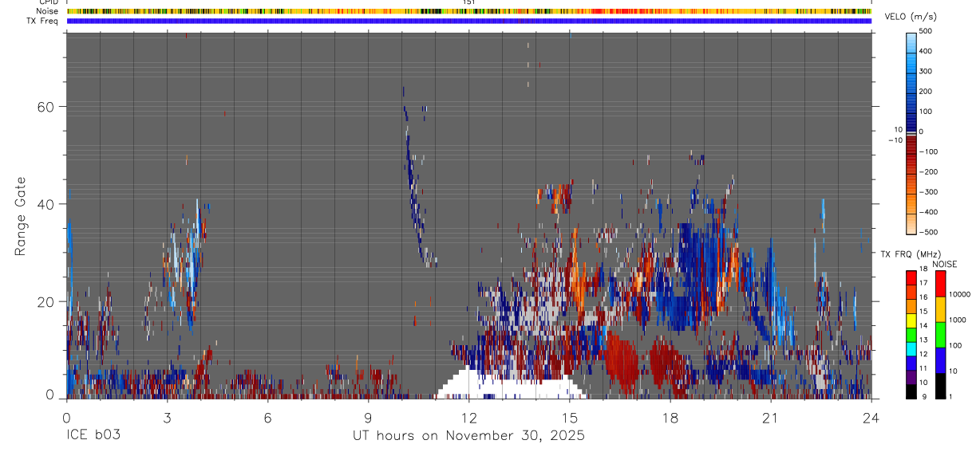The height and width of the screenshot is (452, 980).
Task: Click the -100 tick on velocity colorbar
Action: 928,151
